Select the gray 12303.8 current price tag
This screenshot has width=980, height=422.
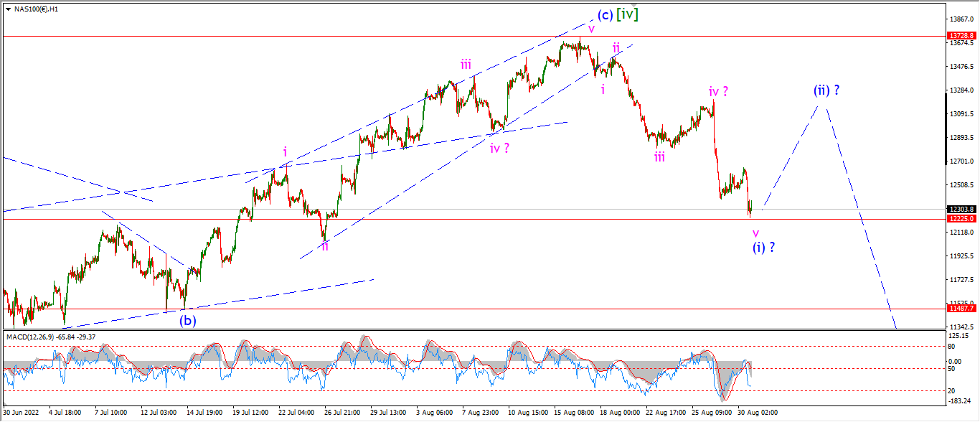click(x=962, y=210)
